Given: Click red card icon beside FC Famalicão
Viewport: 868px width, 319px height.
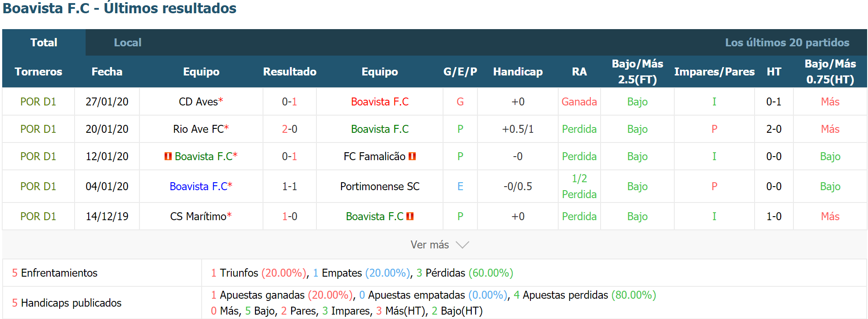Looking at the screenshot, I should (x=412, y=156).
